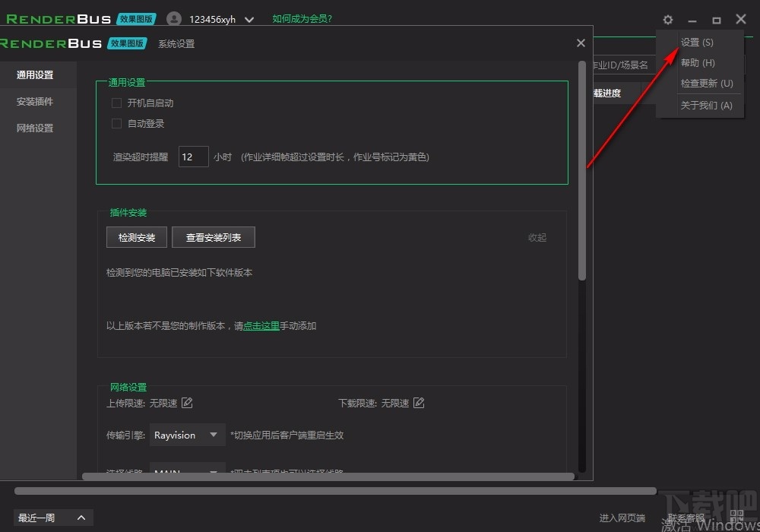Click the 效果图版 badge in the main title bar
This screenshot has height=532, width=760.
point(136,19)
